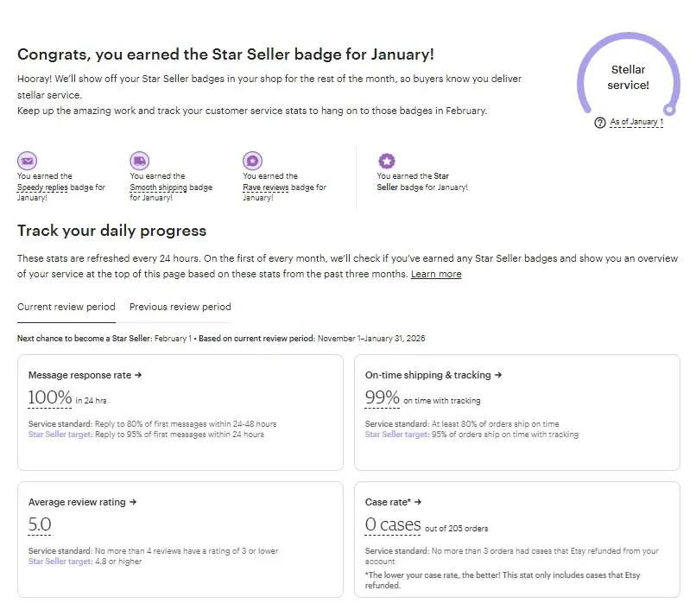696x616 pixels.
Task: Click the Learn more link
Action: click(x=436, y=275)
